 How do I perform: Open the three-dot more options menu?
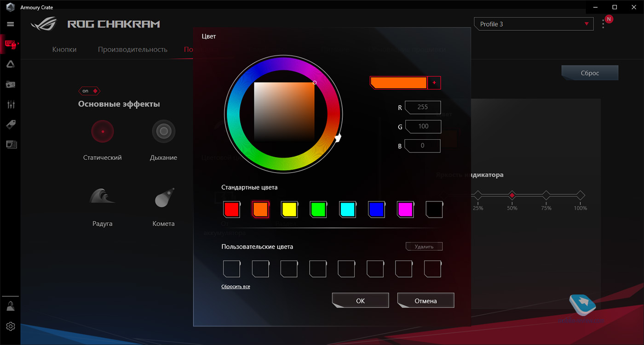click(x=603, y=24)
